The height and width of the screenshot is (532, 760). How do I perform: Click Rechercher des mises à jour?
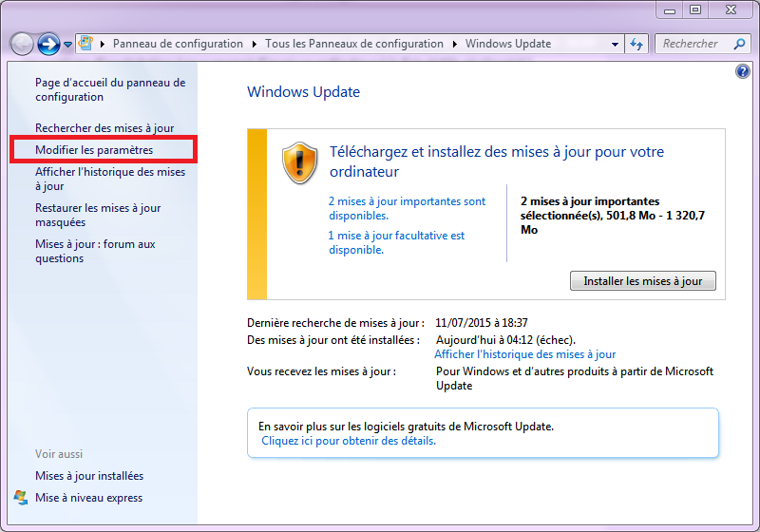point(104,128)
